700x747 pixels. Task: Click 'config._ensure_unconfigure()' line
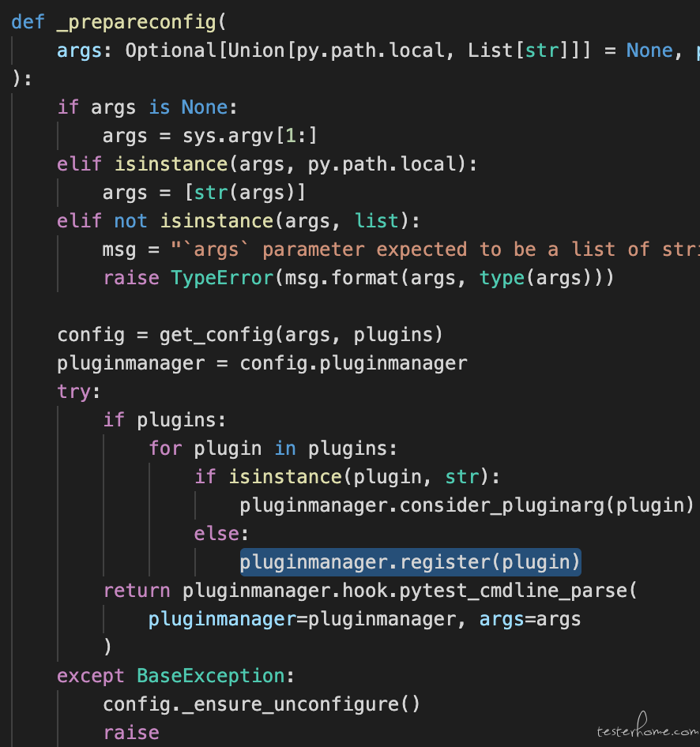click(x=262, y=704)
